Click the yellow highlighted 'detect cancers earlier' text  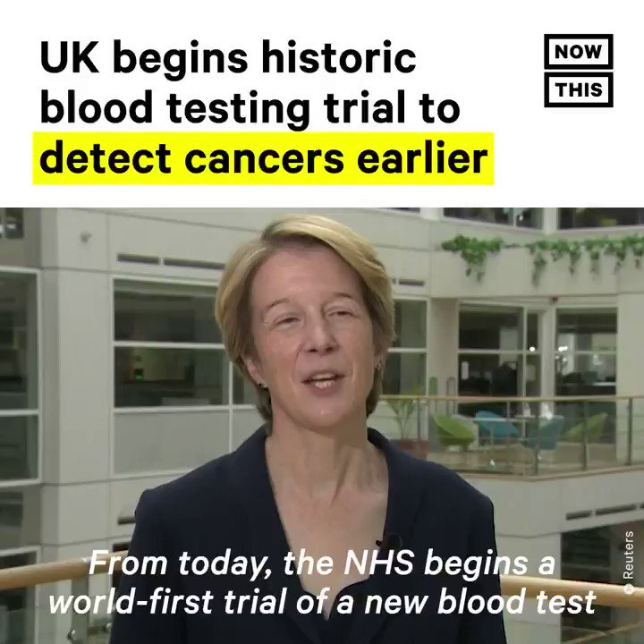[x=263, y=158]
